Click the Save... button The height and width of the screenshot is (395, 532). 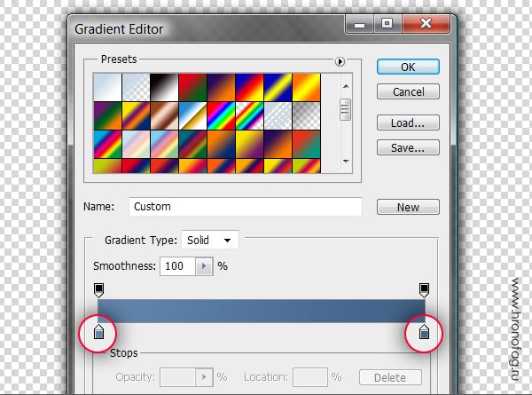[408, 147]
